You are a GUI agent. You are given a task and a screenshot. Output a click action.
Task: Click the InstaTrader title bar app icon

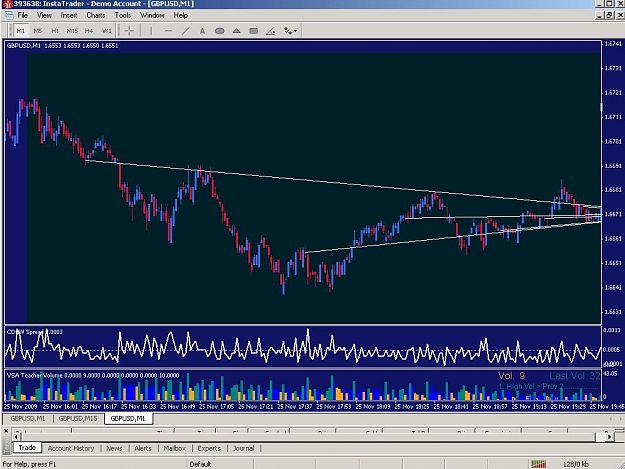coord(7,4)
